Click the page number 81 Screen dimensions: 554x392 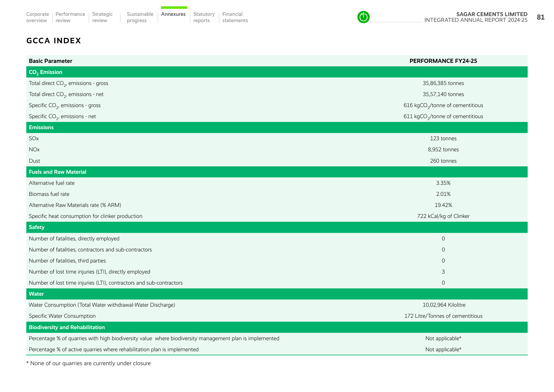[540, 17]
